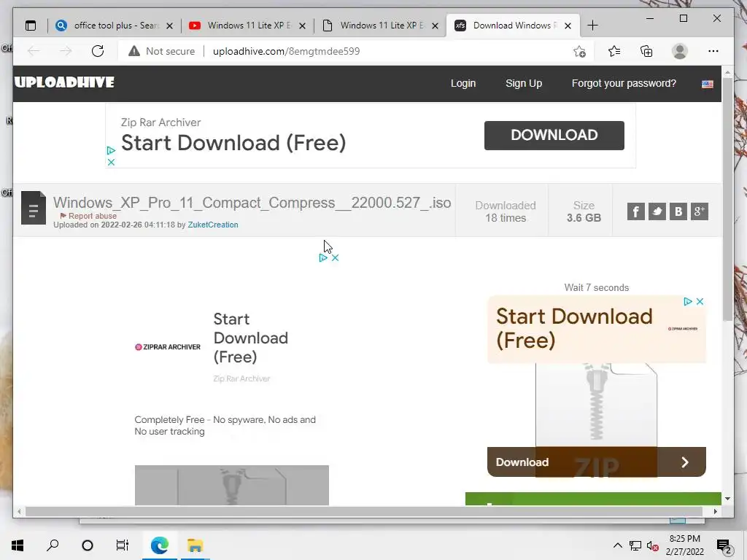
Task: Click Forgot your password link
Action: [x=624, y=83]
